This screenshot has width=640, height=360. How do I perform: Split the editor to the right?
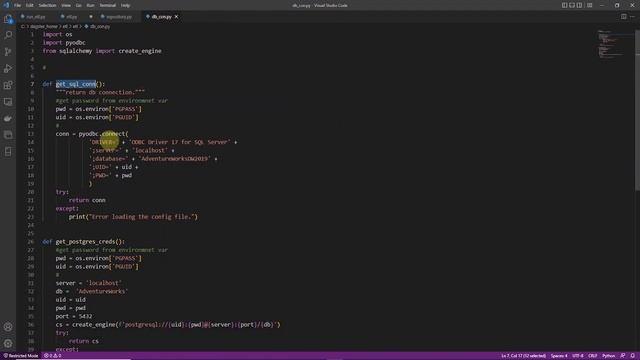point(624,17)
